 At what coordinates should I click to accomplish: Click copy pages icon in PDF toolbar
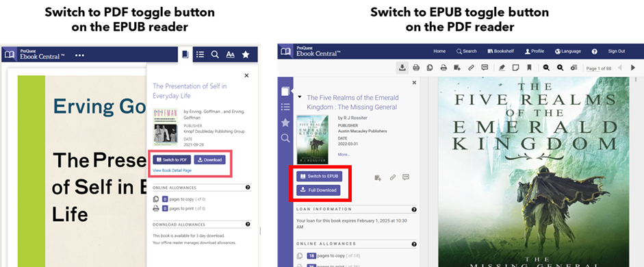430,68
